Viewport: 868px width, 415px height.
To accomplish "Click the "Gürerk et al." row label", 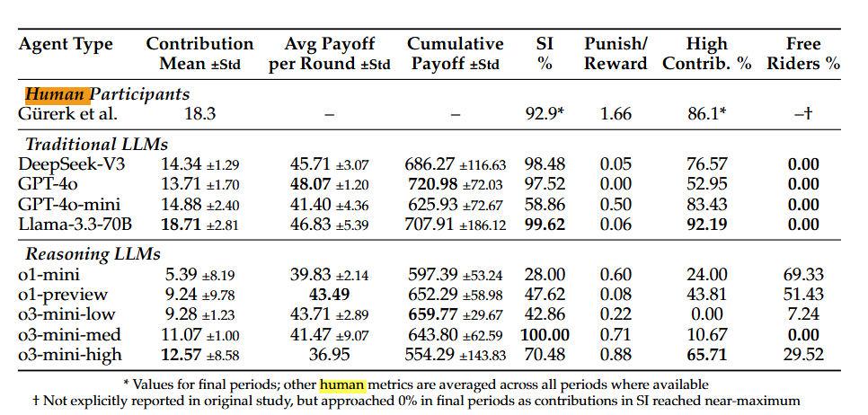I will click(x=68, y=114).
